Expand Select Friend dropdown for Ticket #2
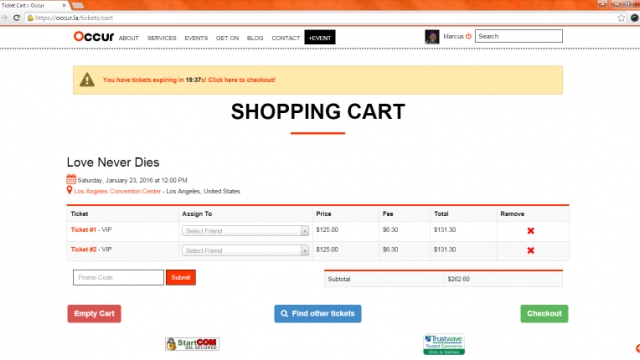Screen dimensions: 640x360 (245, 251)
